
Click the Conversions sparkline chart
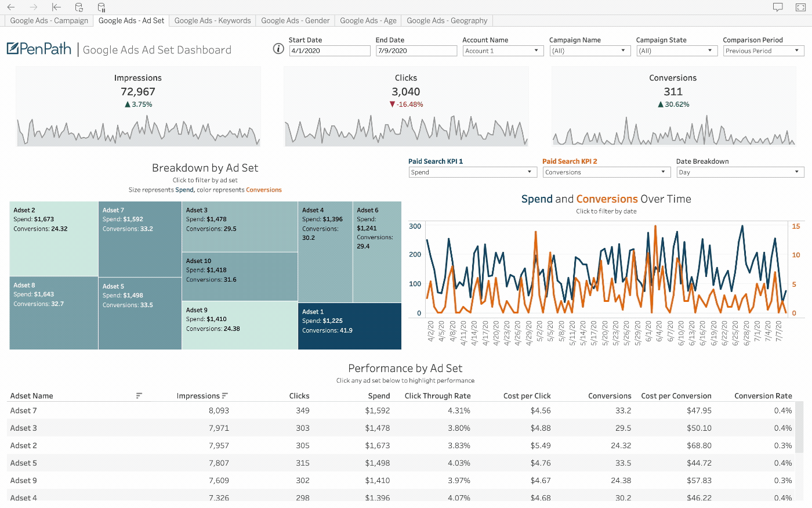pyautogui.click(x=673, y=131)
